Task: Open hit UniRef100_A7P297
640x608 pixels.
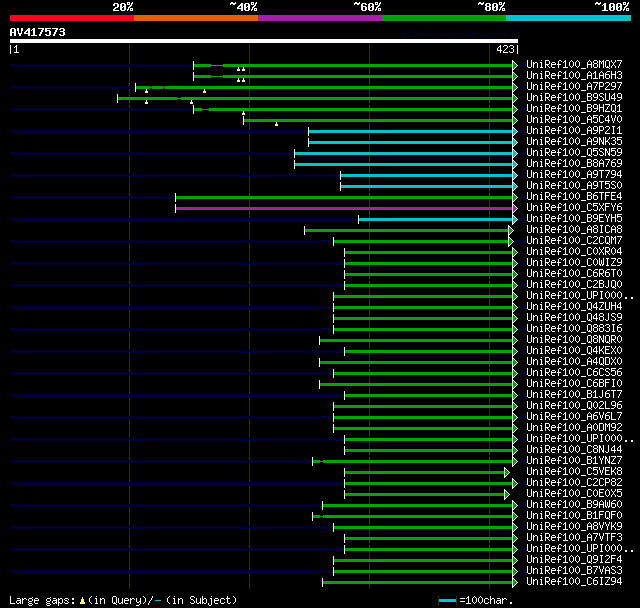Action: pyautogui.click(x=574, y=87)
